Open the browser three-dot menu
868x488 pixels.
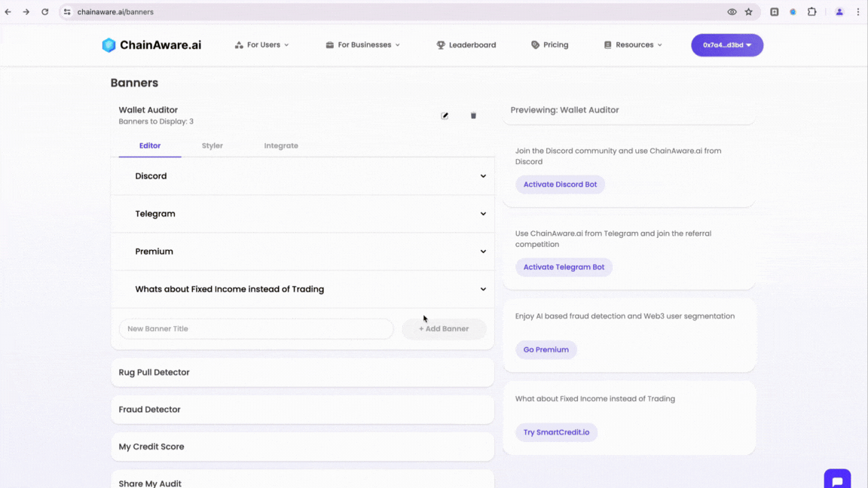(x=858, y=11)
